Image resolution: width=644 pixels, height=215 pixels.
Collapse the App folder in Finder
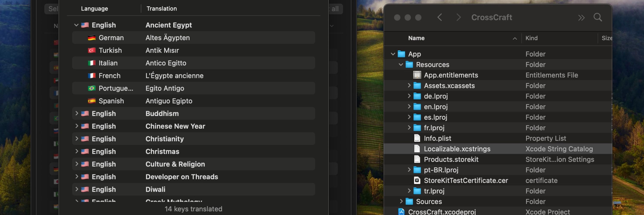coord(393,54)
